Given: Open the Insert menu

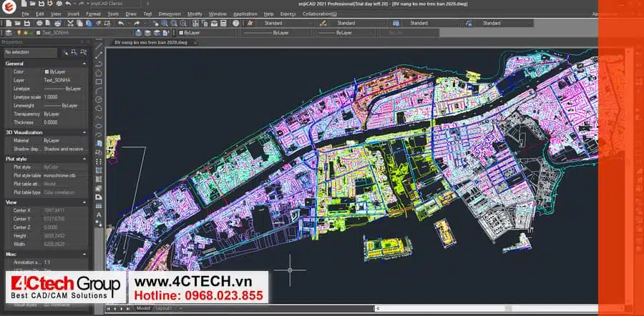Looking at the screenshot, I should (x=74, y=14).
